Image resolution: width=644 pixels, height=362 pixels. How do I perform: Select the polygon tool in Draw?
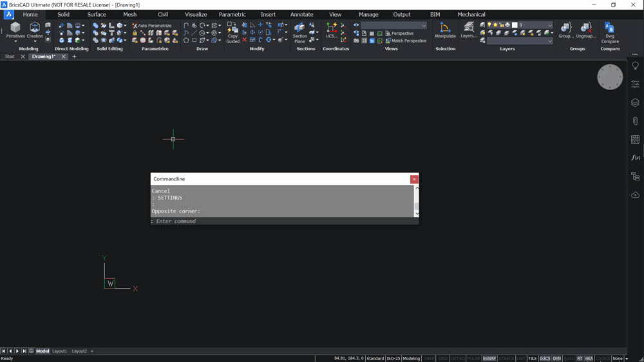point(186,41)
